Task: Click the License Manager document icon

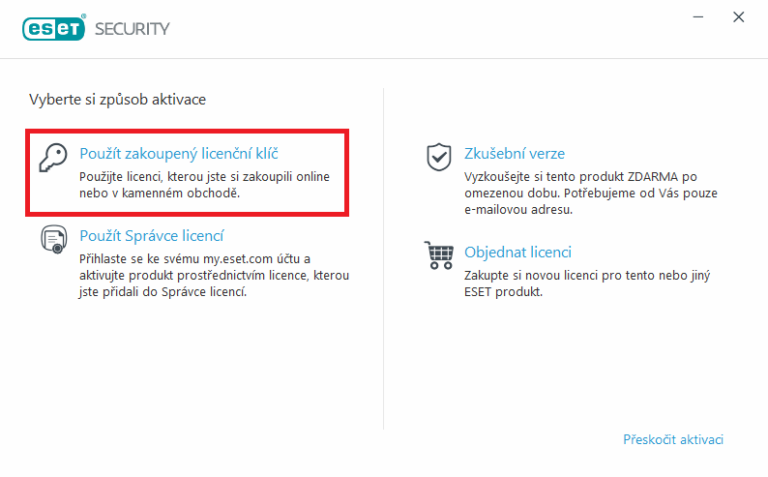Action: click(54, 239)
